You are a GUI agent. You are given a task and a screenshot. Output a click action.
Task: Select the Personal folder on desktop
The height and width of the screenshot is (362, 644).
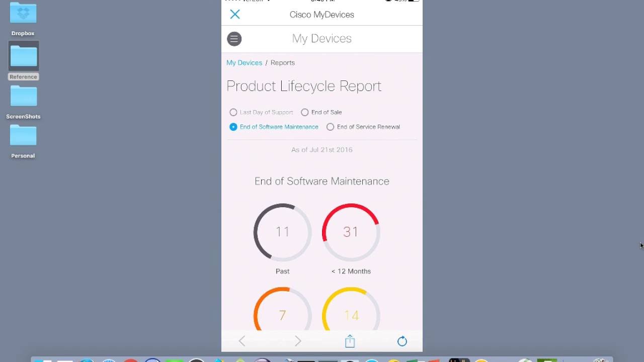tap(23, 142)
